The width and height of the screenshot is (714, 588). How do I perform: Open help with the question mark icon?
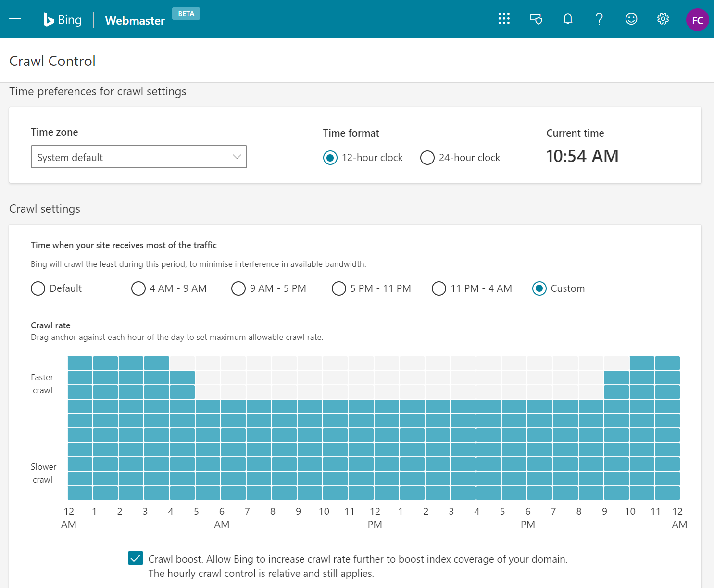click(599, 19)
